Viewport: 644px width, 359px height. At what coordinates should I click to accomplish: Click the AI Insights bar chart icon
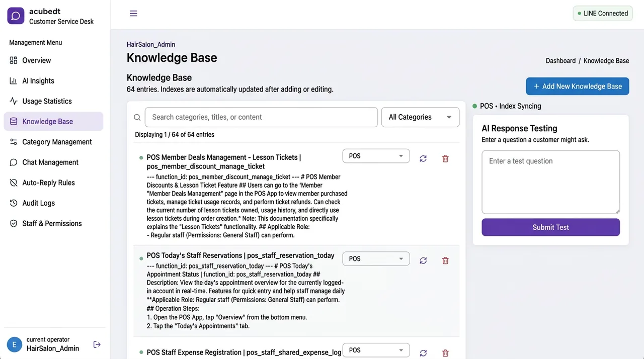coord(14,81)
